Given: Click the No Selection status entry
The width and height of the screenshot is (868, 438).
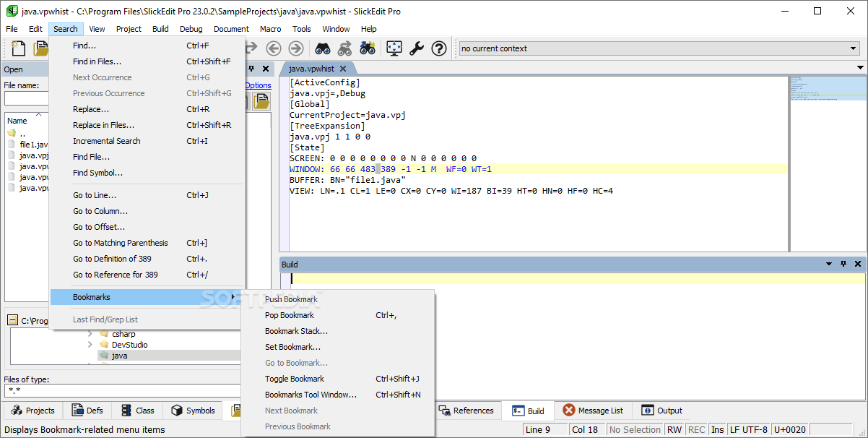Looking at the screenshot, I should coord(635,429).
